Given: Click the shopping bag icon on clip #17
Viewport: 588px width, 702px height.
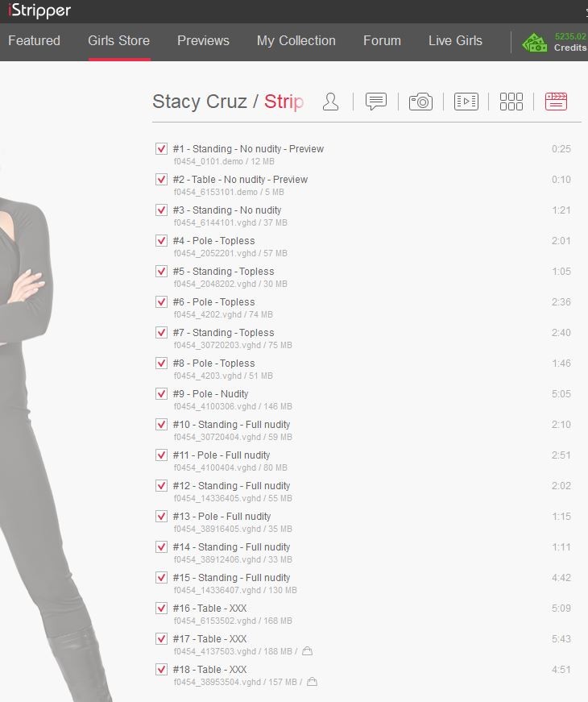Looking at the screenshot, I should click(307, 651).
